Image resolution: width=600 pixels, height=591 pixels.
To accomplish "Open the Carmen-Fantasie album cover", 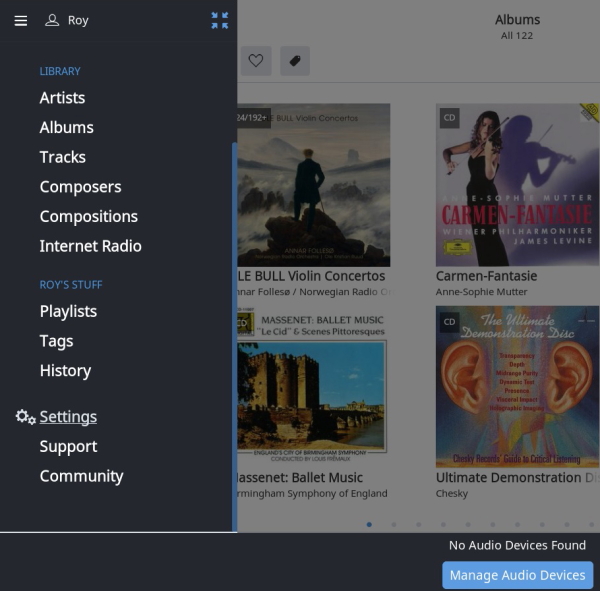I will [518, 185].
